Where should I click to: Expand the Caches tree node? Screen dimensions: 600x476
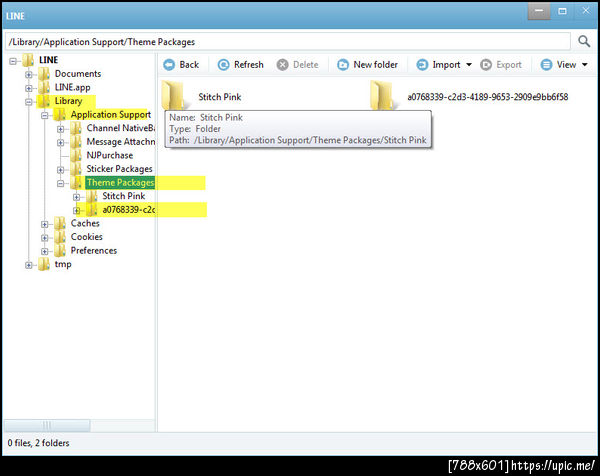point(45,224)
